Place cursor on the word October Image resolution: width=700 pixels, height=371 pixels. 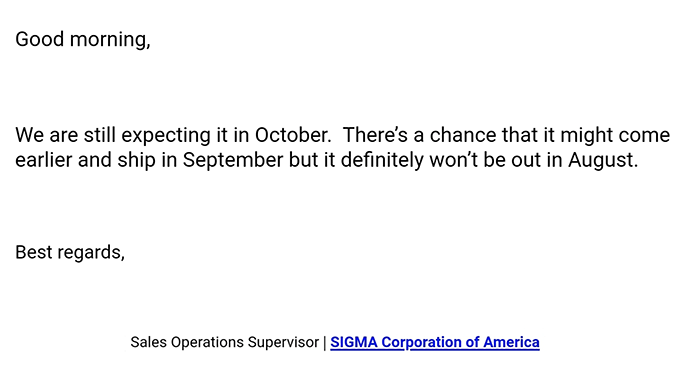coord(293,135)
